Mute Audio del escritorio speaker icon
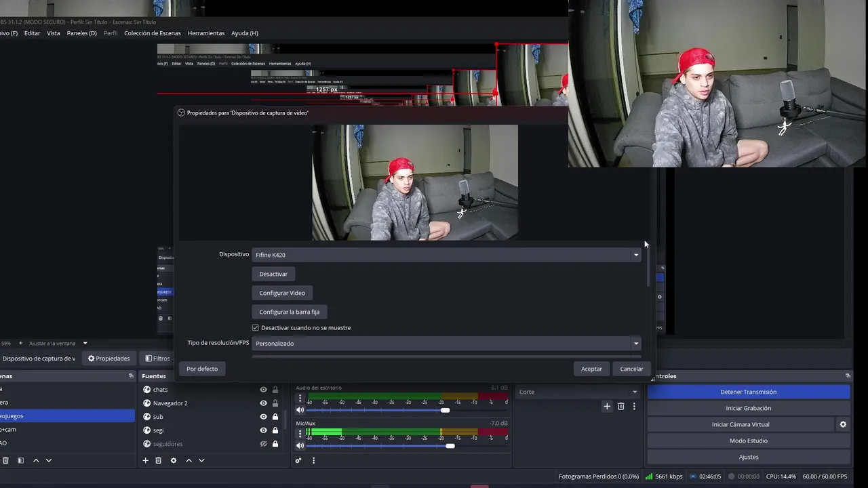This screenshot has width=868, height=488. 300,410
